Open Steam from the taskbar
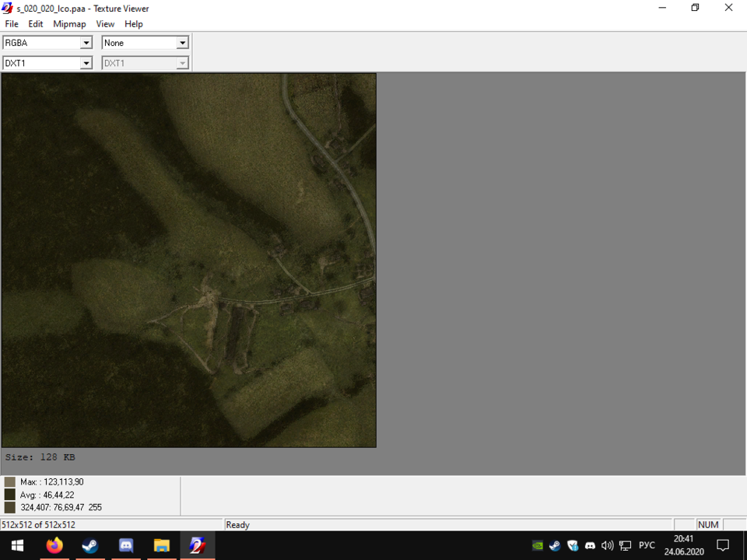Viewport: 747px width, 560px height. pyautogui.click(x=90, y=545)
